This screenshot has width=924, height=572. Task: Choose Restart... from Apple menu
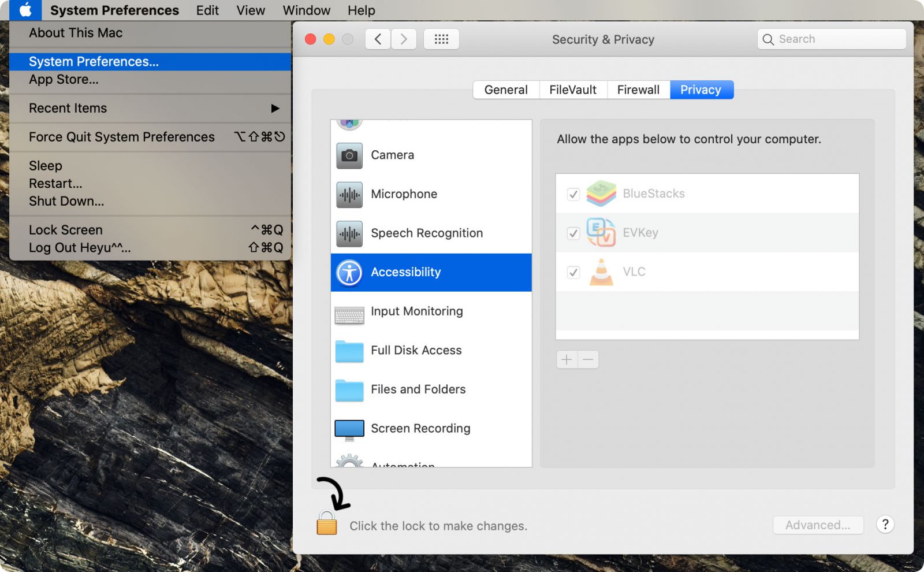click(x=150, y=184)
